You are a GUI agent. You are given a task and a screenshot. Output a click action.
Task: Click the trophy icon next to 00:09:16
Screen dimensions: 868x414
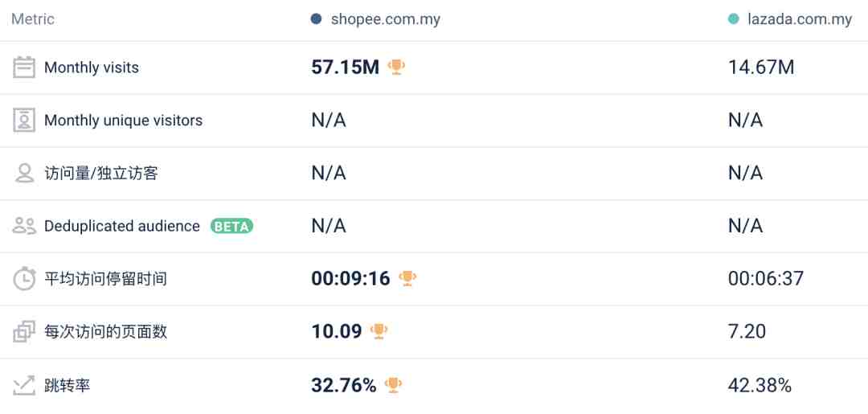pos(407,278)
